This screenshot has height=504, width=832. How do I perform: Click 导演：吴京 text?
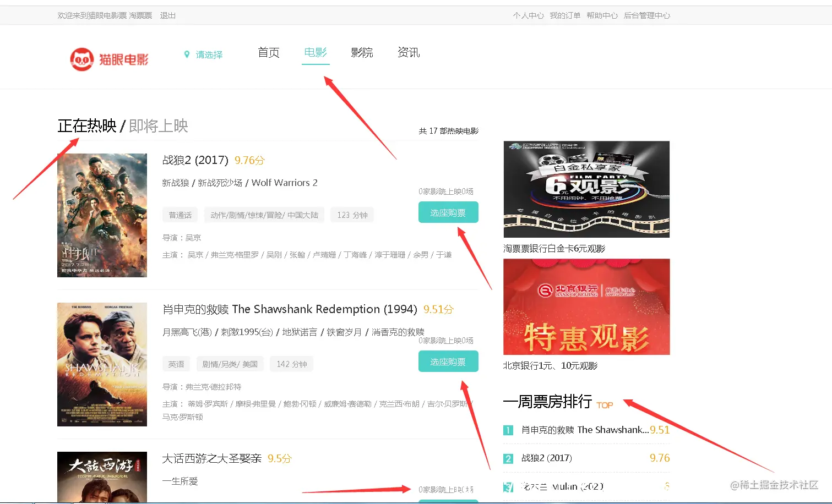pyautogui.click(x=182, y=238)
